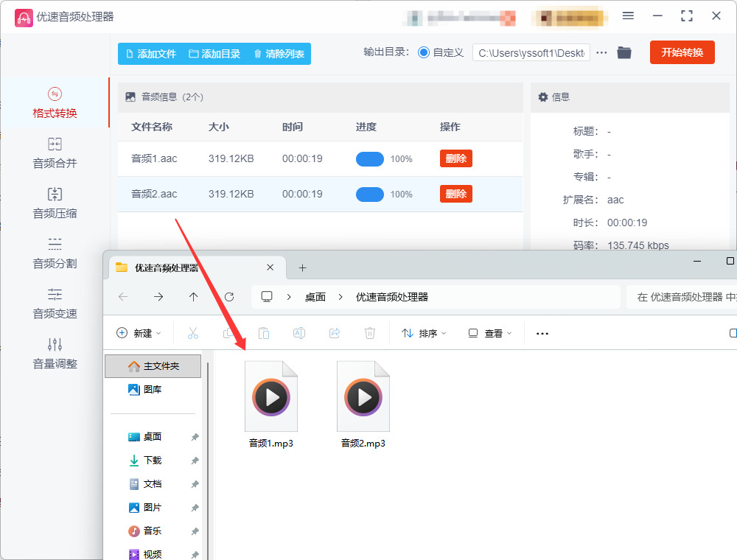
Task: Expand the chevron after 桌面 in address bar
Action: click(340, 297)
